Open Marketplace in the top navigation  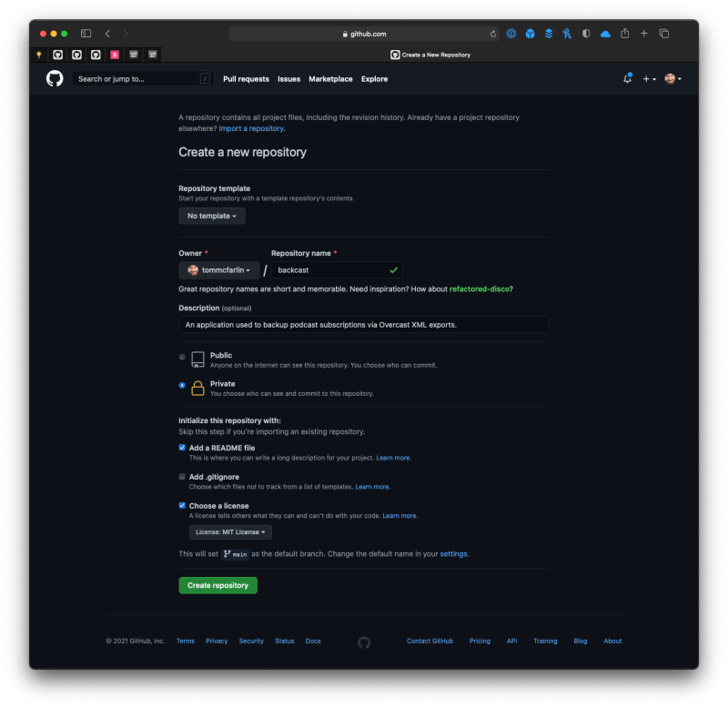(x=330, y=79)
